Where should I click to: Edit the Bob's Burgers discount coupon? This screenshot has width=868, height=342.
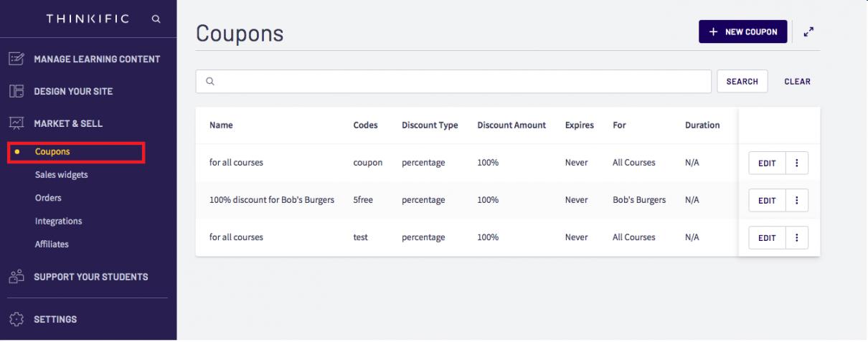[x=767, y=199]
